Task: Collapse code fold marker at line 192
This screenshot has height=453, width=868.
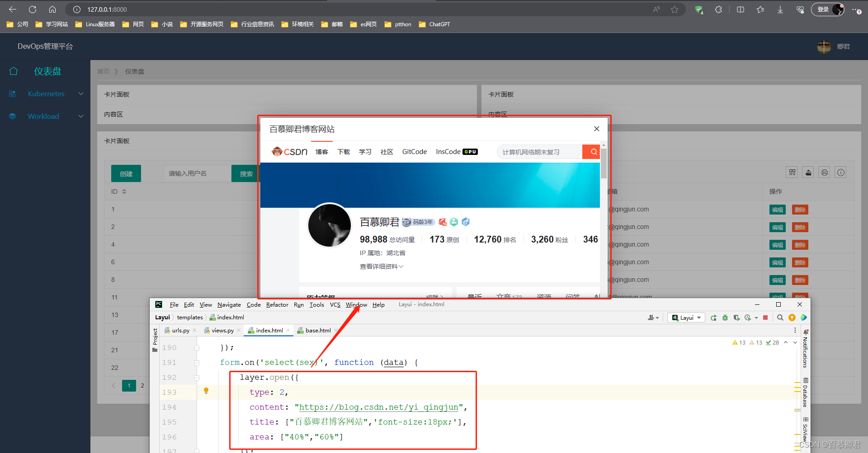Action: coord(197,378)
